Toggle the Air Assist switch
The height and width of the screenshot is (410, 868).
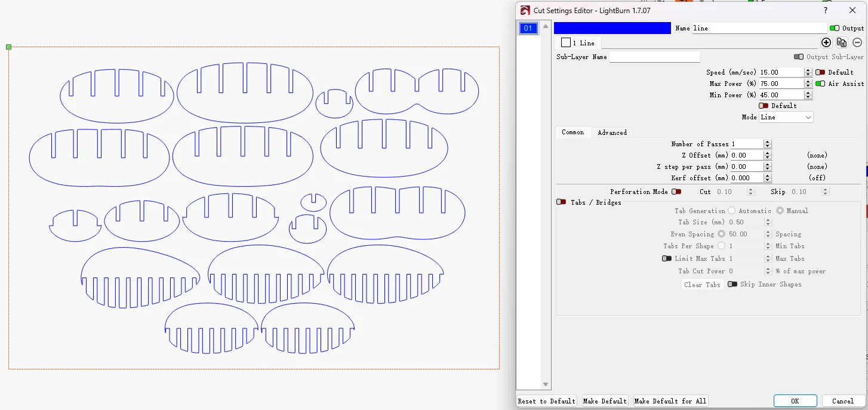tap(820, 84)
